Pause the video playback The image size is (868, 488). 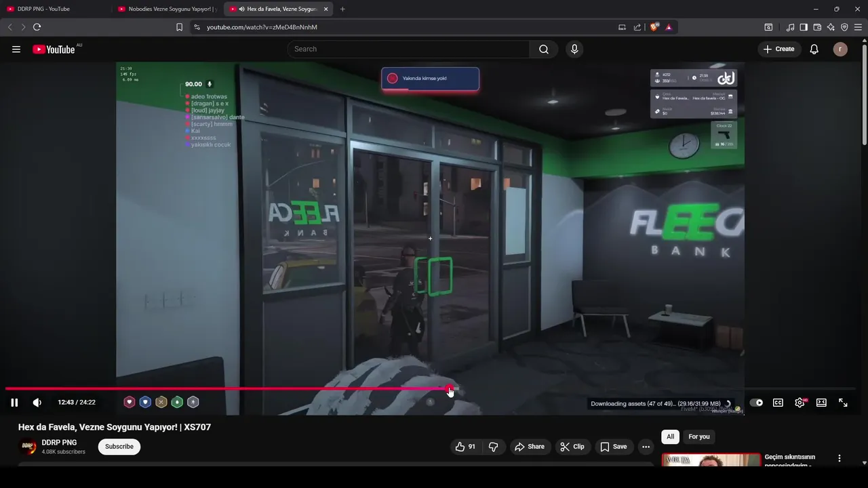coord(14,403)
